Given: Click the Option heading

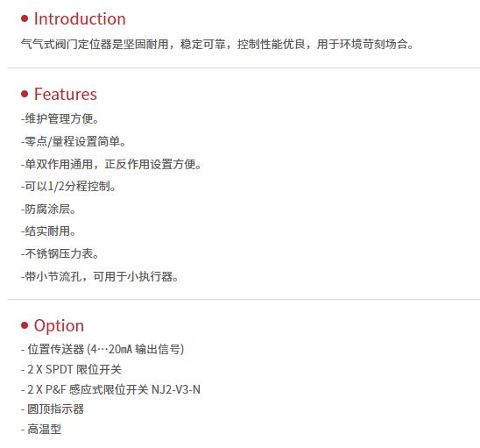Looking at the screenshot, I should [x=59, y=326].
